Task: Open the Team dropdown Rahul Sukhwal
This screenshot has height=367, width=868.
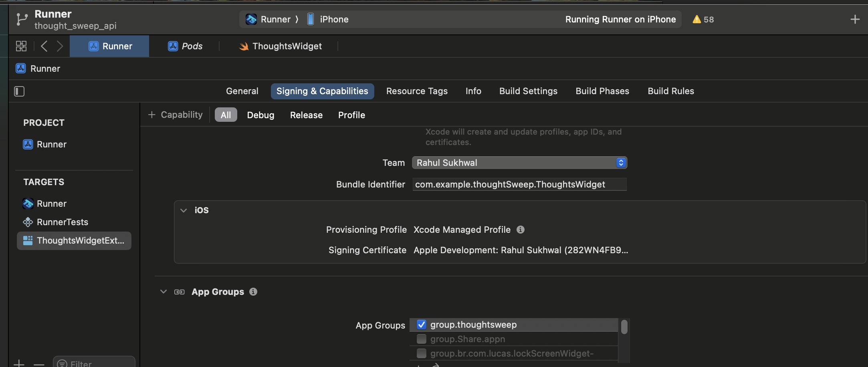Action: [x=519, y=163]
